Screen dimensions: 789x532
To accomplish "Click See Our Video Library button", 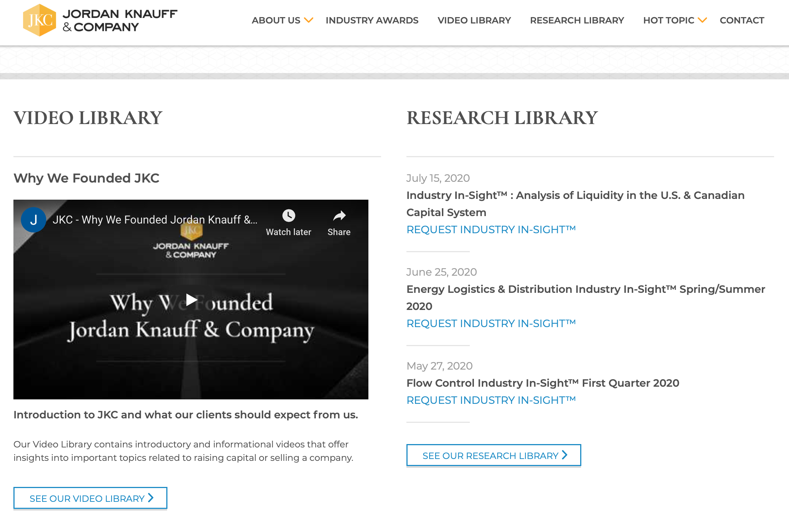I will tap(90, 498).
